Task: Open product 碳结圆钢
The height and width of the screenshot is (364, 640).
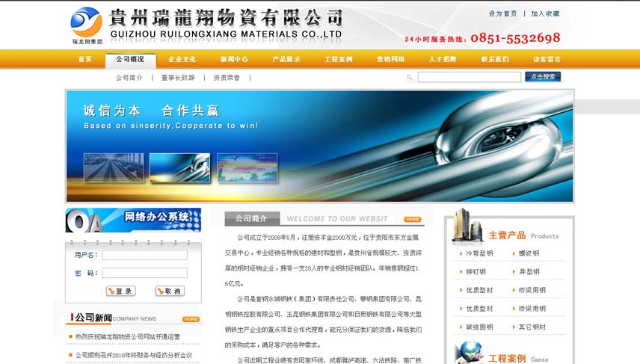Action: click(x=479, y=327)
